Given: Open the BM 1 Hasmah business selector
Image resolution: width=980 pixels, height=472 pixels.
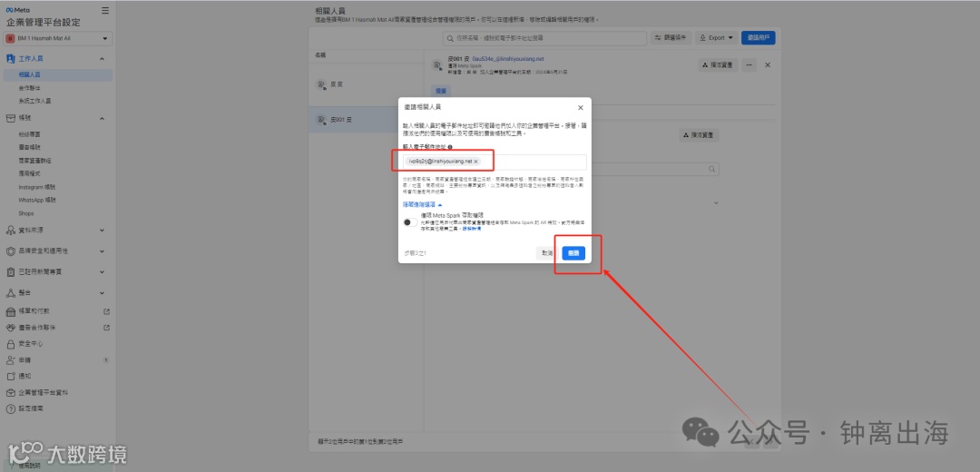Looking at the screenshot, I should [59, 38].
